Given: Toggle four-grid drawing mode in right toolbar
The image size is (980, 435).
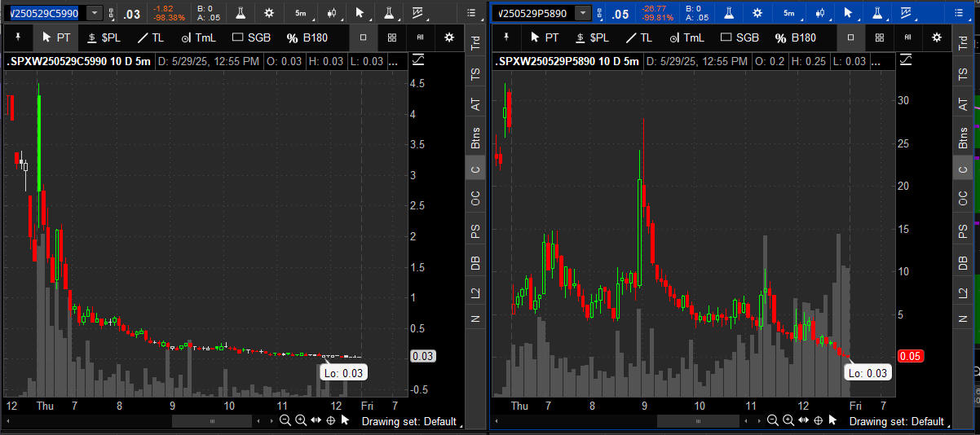Looking at the screenshot, I should 879,37.
